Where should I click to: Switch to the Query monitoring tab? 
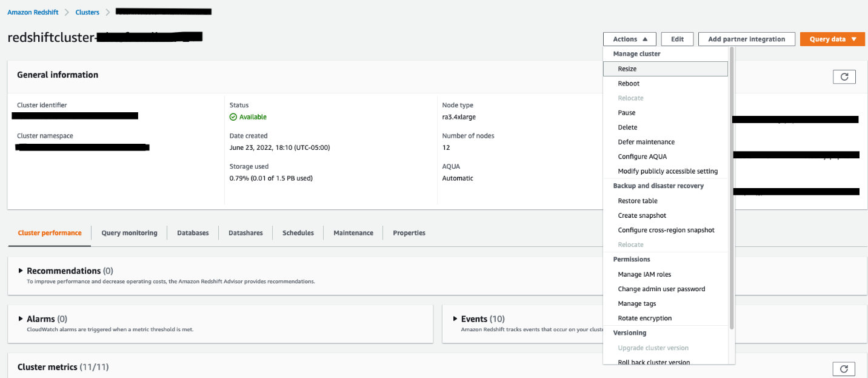tap(129, 233)
